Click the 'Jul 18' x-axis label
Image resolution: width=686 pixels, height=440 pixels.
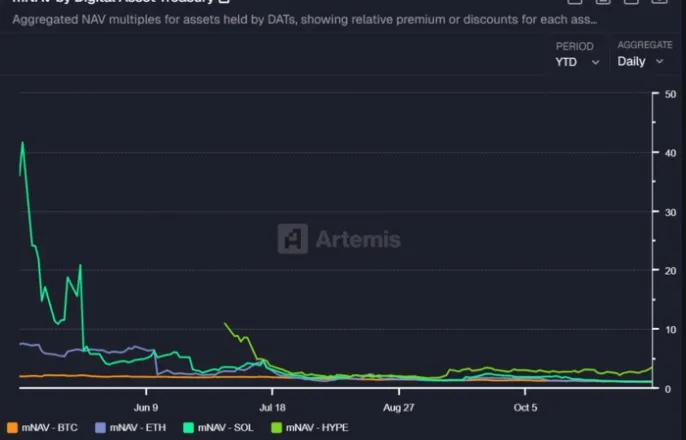272,408
